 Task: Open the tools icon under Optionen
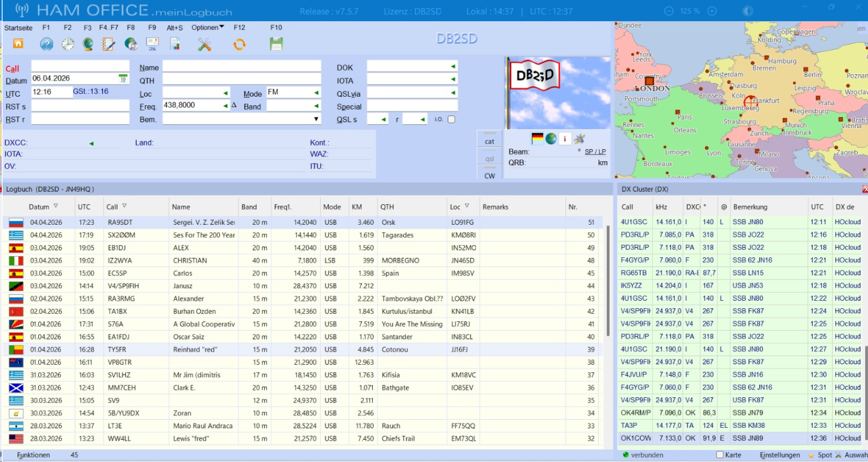coord(204,44)
